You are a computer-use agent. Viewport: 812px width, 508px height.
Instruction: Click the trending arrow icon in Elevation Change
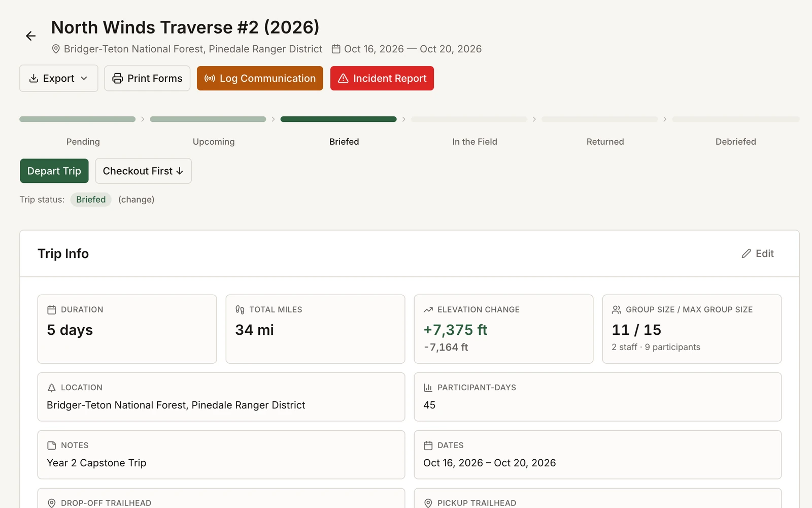pos(428,310)
